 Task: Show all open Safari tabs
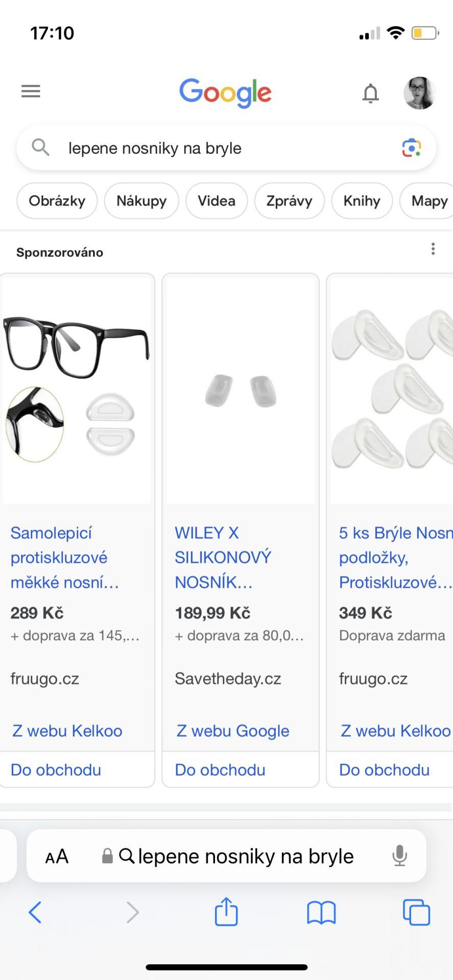[416, 912]
